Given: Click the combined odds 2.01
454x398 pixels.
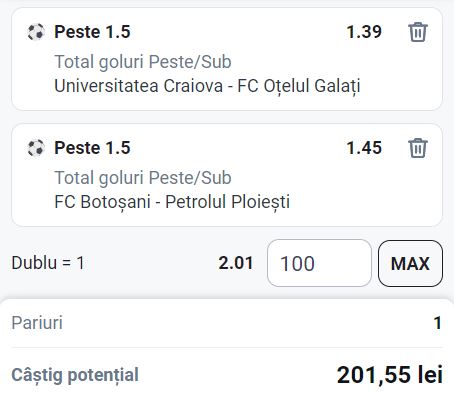Looking at the screenshot, I should (x=236, y=263).
